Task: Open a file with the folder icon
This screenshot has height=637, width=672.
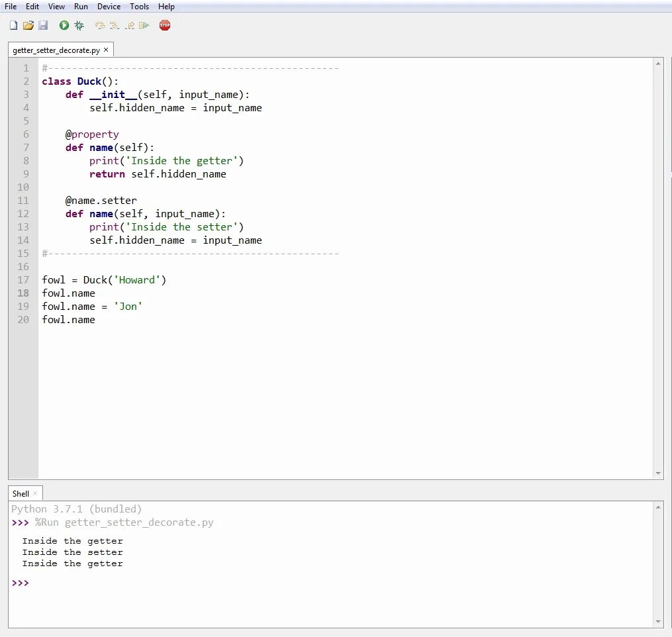Action: pyautogui.click(x=28, y=25)
